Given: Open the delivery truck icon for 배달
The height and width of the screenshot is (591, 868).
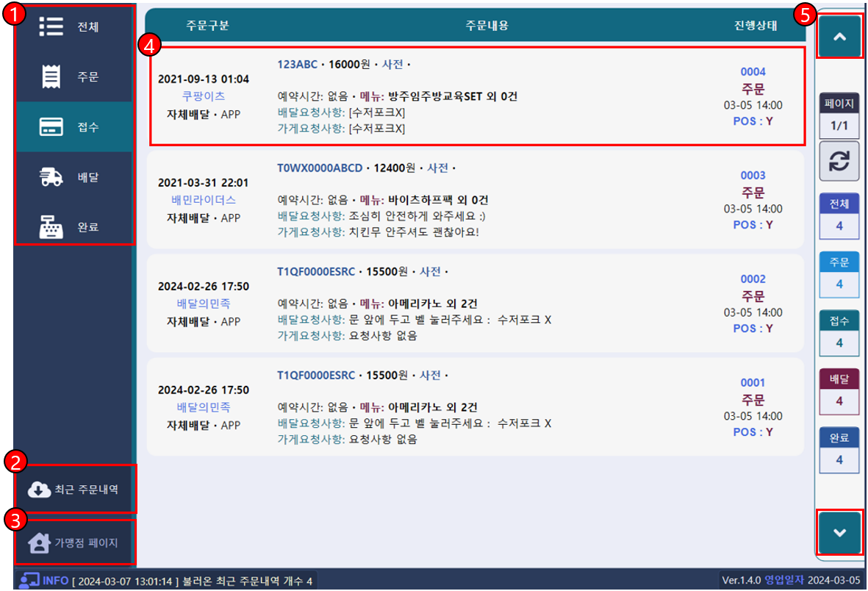Looking at the screenshot, I should point(51,176).
